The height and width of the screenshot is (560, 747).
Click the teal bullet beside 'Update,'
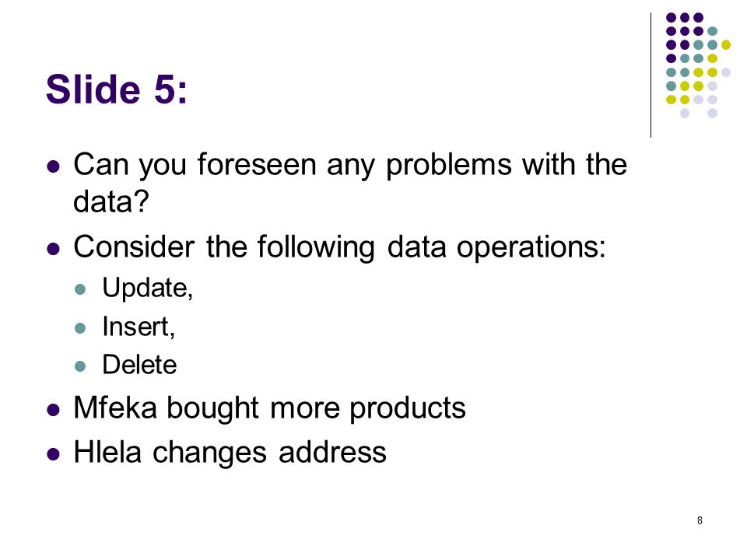click(80, 289)
